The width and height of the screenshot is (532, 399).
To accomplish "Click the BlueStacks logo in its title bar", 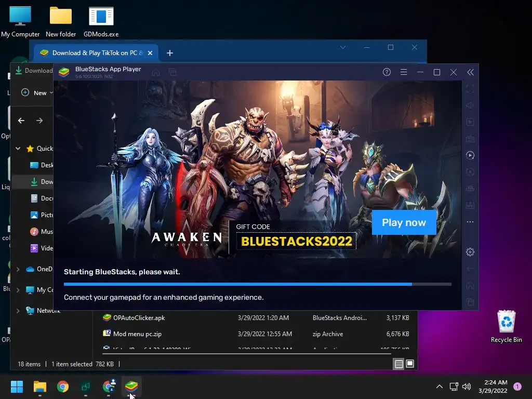I will coord(64,72).
